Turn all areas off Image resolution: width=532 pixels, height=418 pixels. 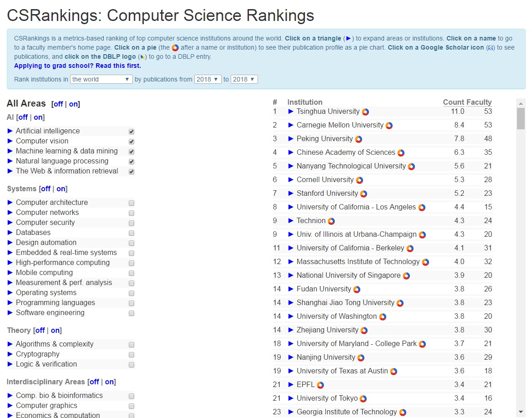[x=58, y=104]
